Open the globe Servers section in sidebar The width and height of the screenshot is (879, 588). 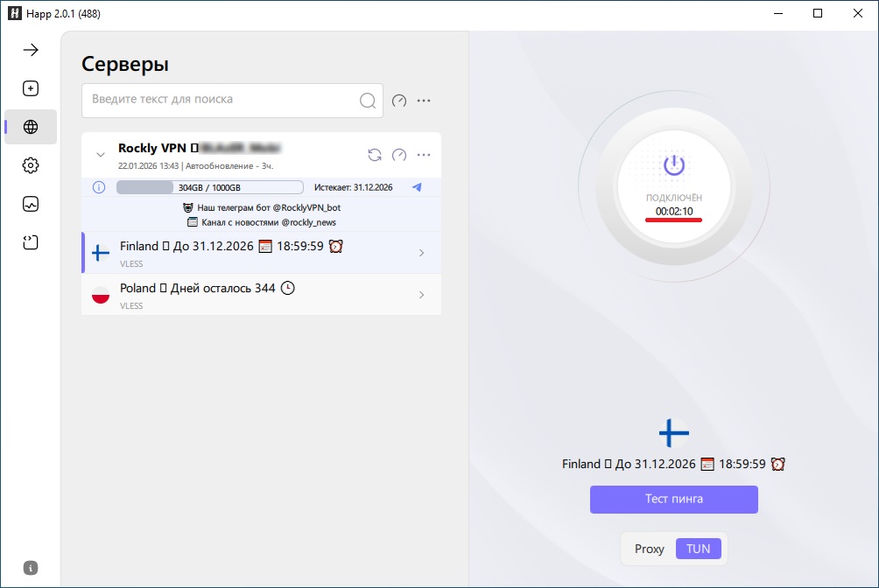click(31, 127)
